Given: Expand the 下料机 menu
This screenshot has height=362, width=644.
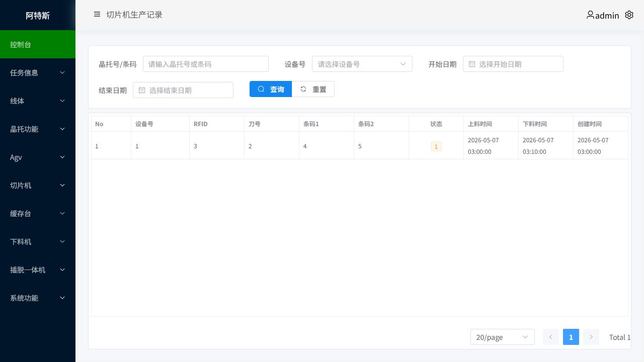Looking at the screenshot, I should [38, 241].
